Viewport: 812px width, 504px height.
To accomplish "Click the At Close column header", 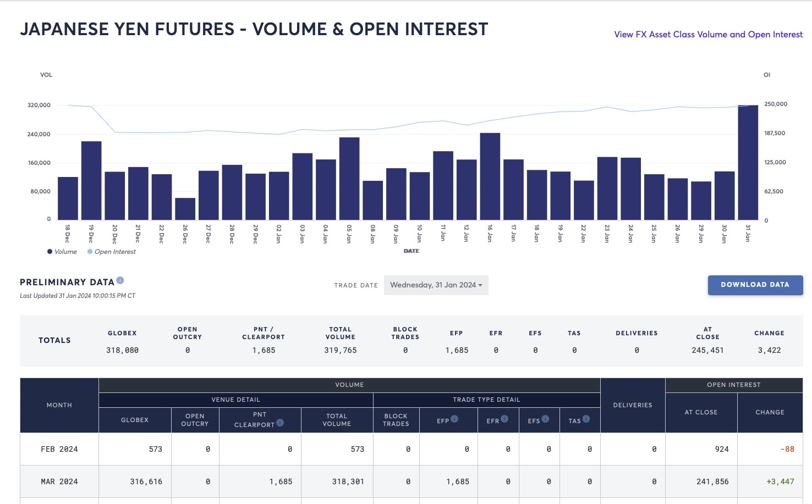I will pos(701,412).
